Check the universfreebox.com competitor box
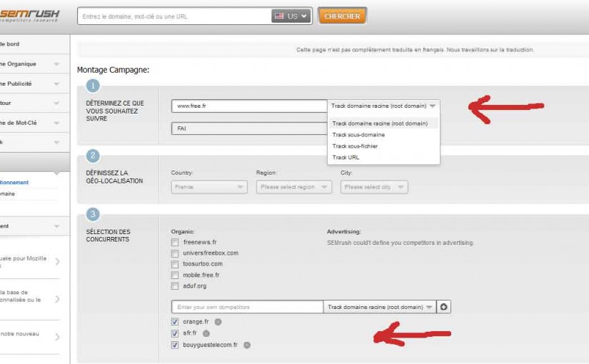 pos(175,253)
